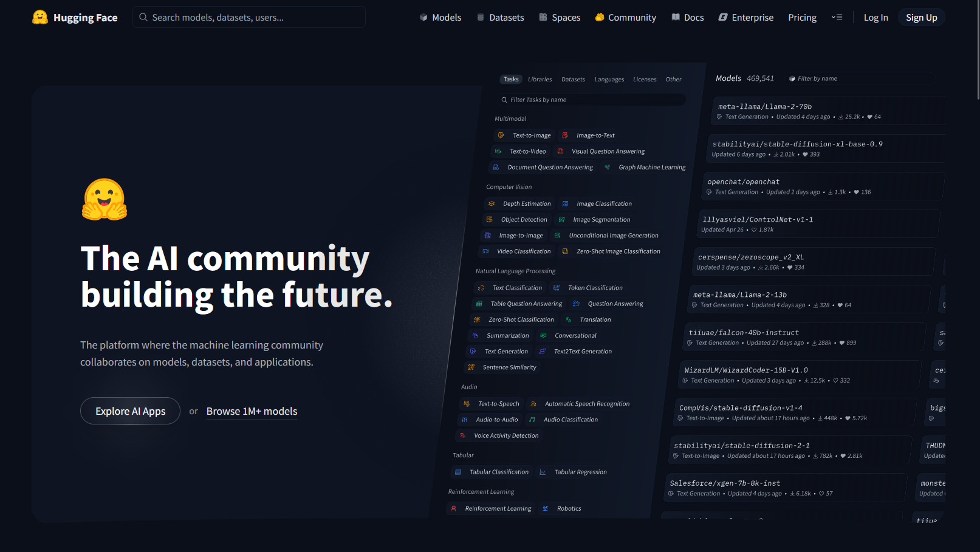Screen dimensions: 980x552
Task: Follow the Browse 1M+ models link
Action: (252, 411)
